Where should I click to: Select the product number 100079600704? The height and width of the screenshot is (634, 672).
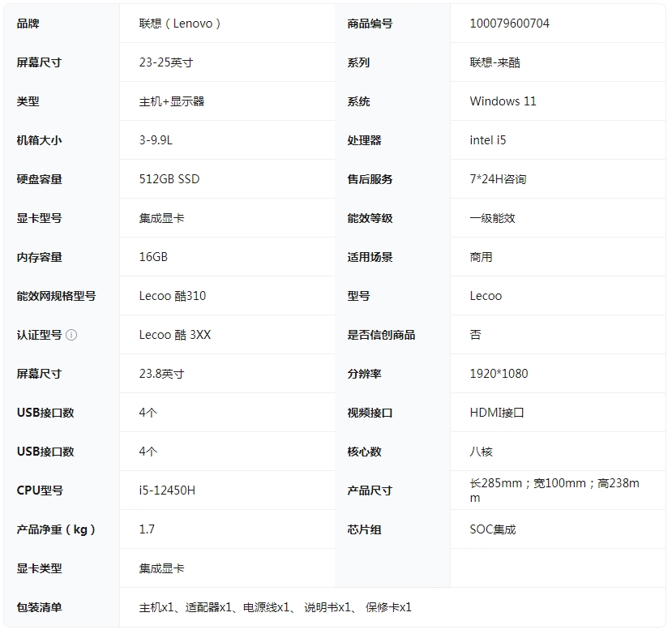coord(509,24)
